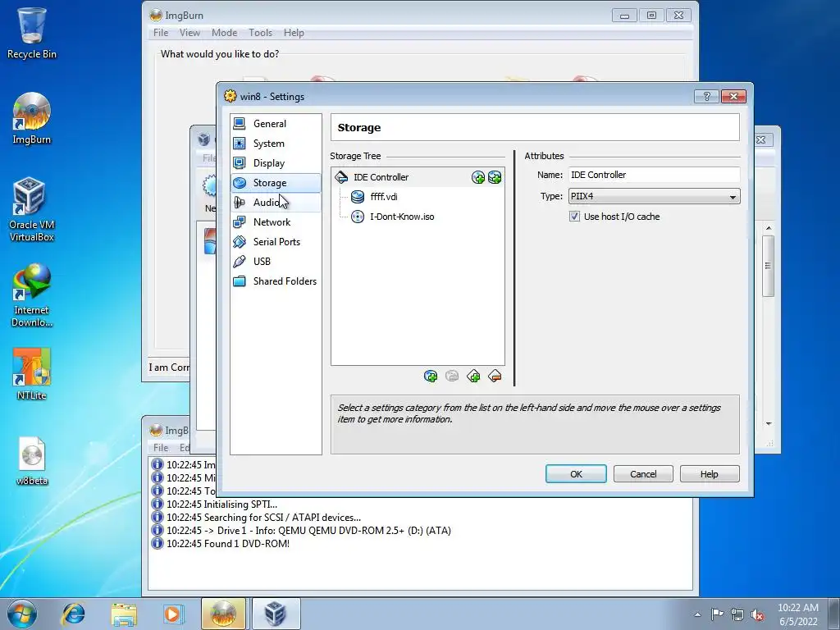Viewport: 840px width, 630px height.
Task: Select the NTLite desktop shortcut
Action: coord(32,374)
